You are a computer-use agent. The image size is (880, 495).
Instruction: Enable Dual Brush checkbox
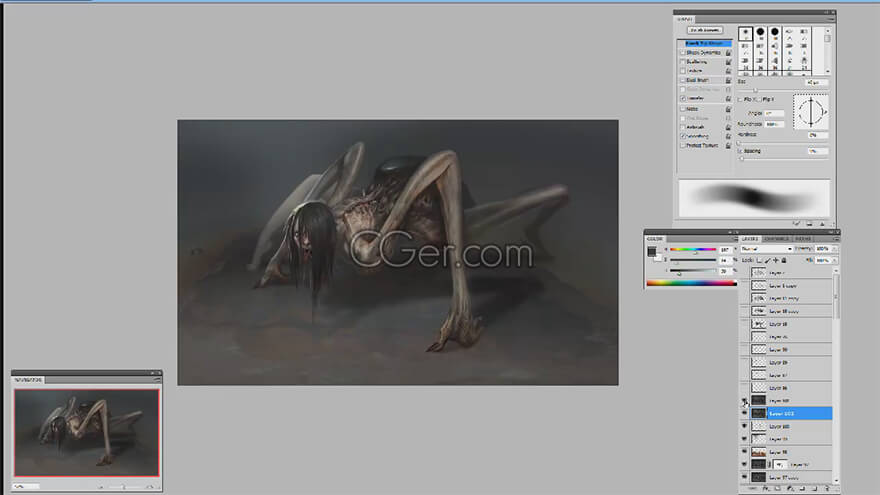point(683,80)
